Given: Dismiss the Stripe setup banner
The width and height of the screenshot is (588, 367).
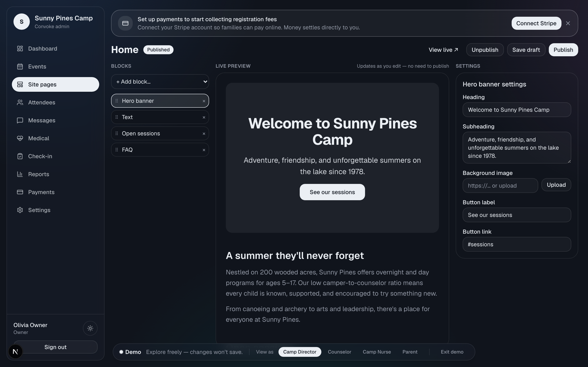Looking at the screenshot, I should tap(568, 23).
